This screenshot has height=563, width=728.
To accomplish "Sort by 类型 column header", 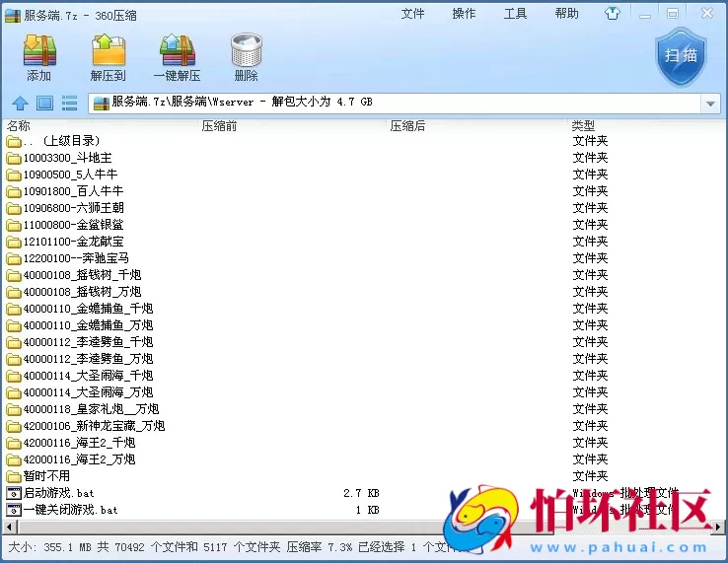I will (583, 126).
